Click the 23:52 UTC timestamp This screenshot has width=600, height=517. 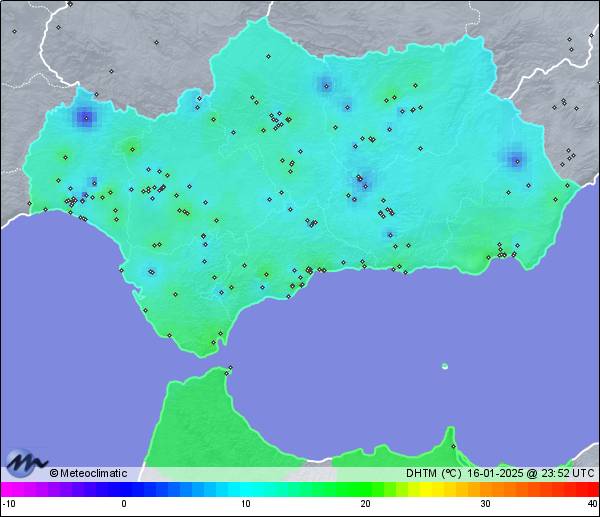(567, 473)
